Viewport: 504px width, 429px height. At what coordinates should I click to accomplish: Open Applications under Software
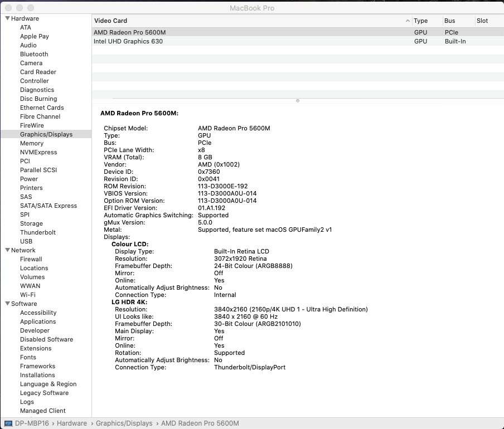coord(38,321)
